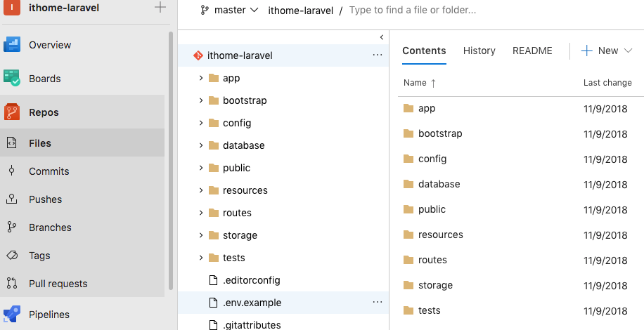Type in the find file path field

tap(422, 11)
